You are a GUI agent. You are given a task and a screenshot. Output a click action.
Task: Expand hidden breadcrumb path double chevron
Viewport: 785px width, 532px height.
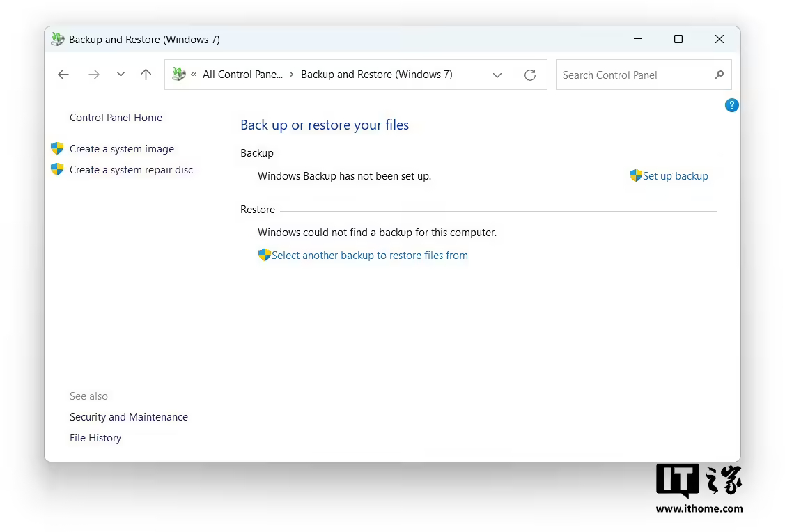(x=194, y=75)
